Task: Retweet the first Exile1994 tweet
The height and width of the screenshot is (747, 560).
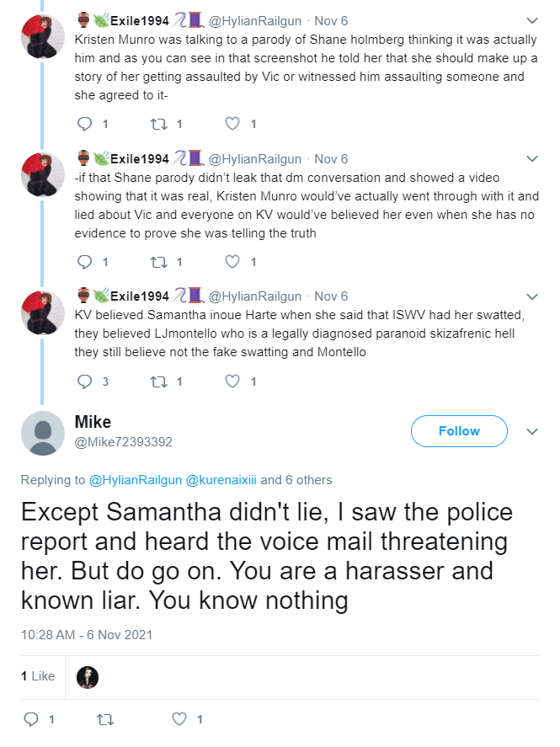Action: point(158,125)
